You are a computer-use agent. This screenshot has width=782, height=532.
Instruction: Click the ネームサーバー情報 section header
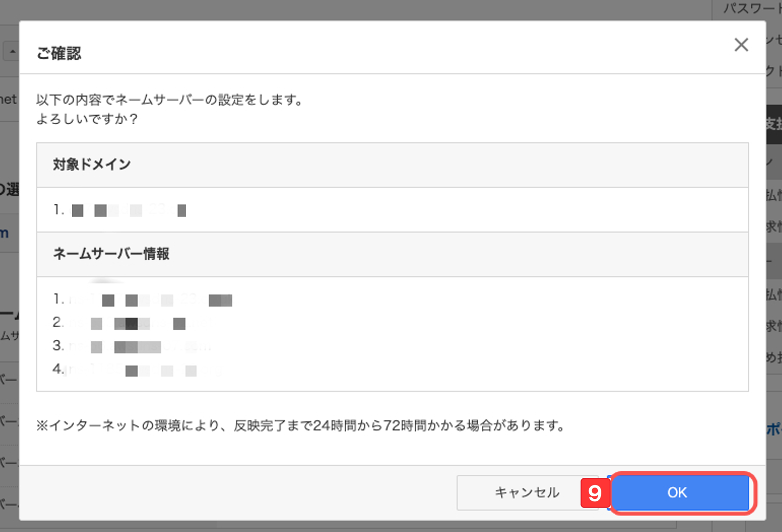[x=111, y=254]
